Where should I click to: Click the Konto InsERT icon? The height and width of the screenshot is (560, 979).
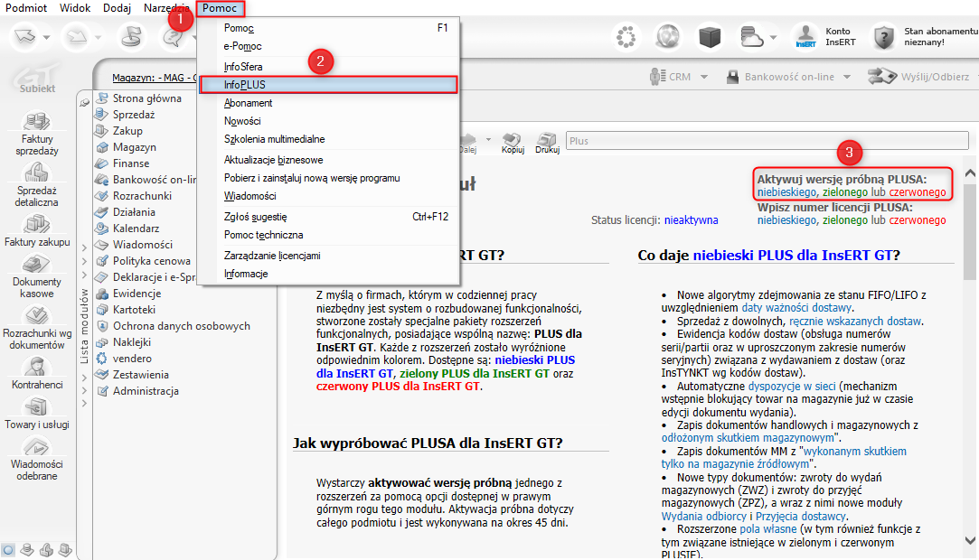click(806, 37)
